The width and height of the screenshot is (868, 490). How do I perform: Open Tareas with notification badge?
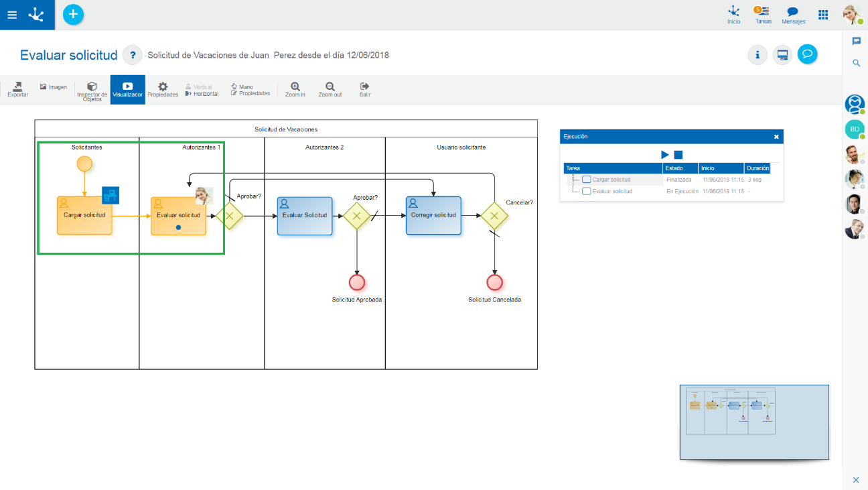(763, 15)
